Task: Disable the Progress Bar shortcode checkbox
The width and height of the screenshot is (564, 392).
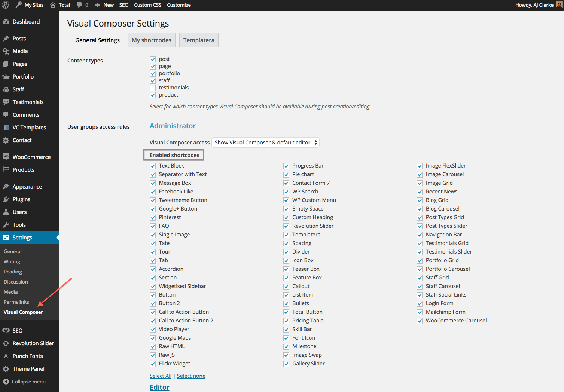Action: coord(286,166)
